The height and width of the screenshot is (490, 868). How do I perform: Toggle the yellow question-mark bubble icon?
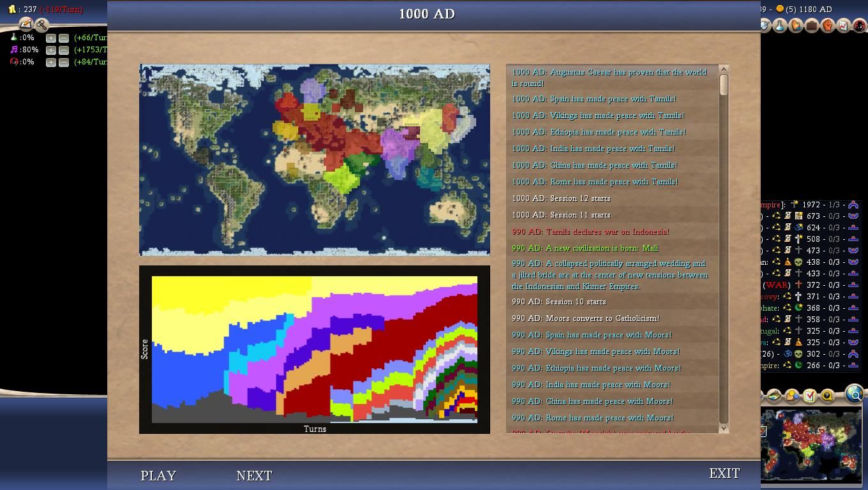click(x=827, y=396)
